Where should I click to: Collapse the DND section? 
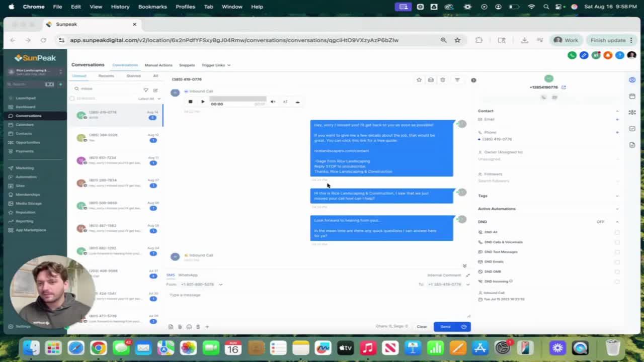tap(617, 222)
